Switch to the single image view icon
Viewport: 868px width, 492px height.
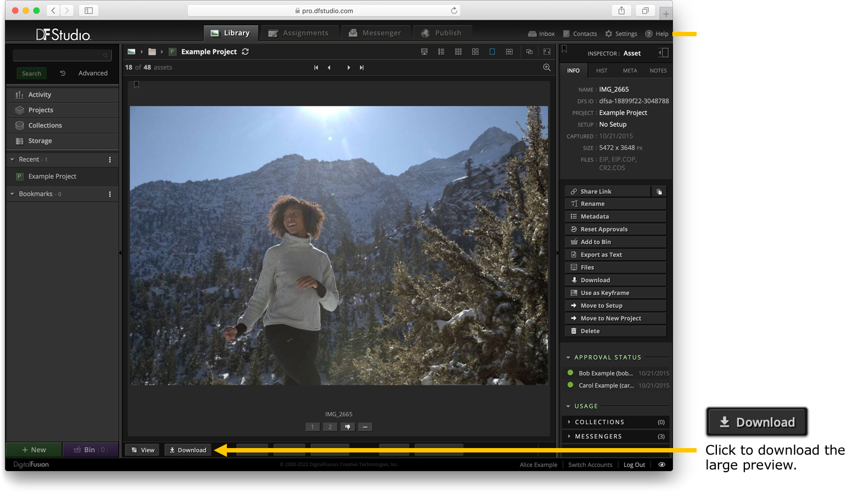492,52
